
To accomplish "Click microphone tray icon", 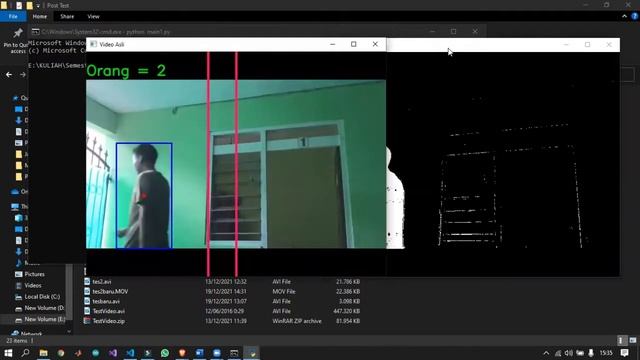I will point(591,353).
